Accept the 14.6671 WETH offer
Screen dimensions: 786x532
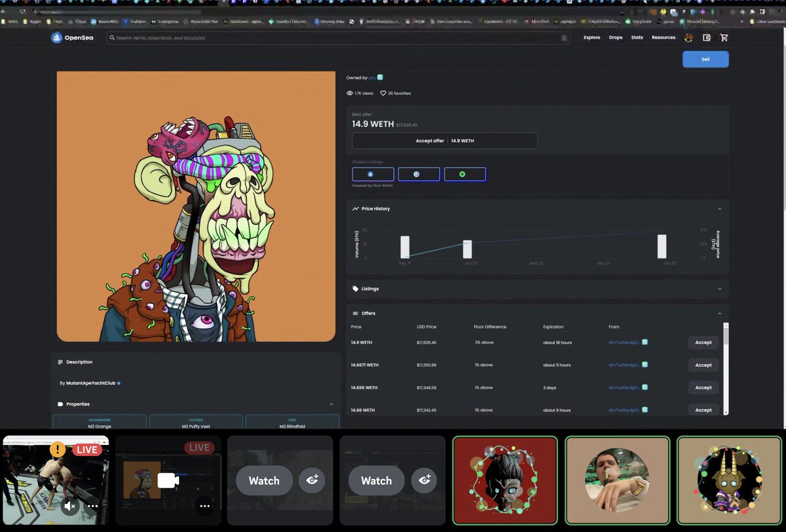(703, 365)
